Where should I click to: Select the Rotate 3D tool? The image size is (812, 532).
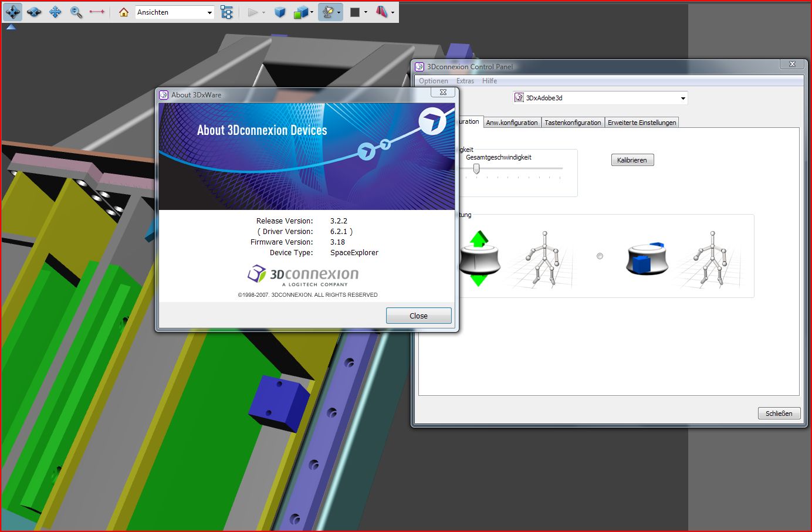(13, 12)
